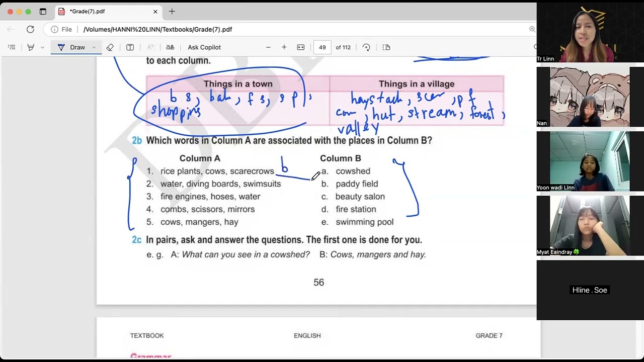Select the Erase tool

(x=110, y=47)
